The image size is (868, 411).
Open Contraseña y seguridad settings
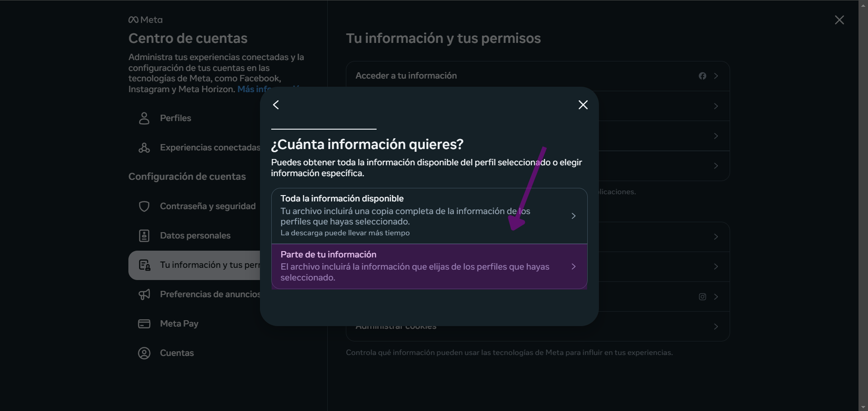pyautogui.click(x=194, y=206)
